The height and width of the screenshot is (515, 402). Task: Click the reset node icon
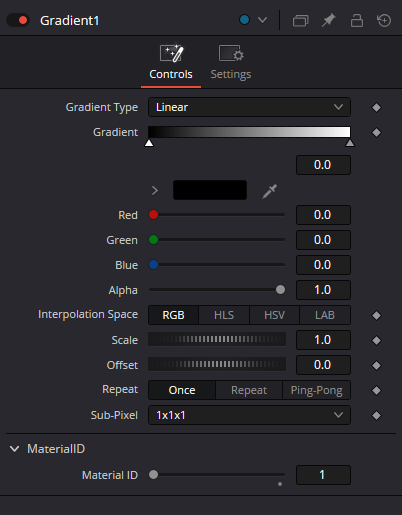coord(384,21)
